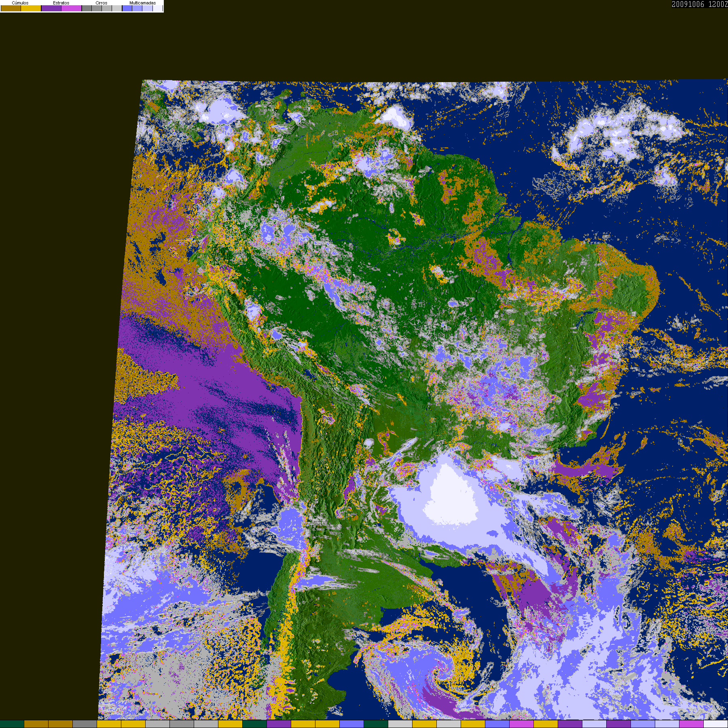This screenshot has width=728, height=728.
Task: Click the white cell in bottom color strip
Action: [x=716, y=724]
